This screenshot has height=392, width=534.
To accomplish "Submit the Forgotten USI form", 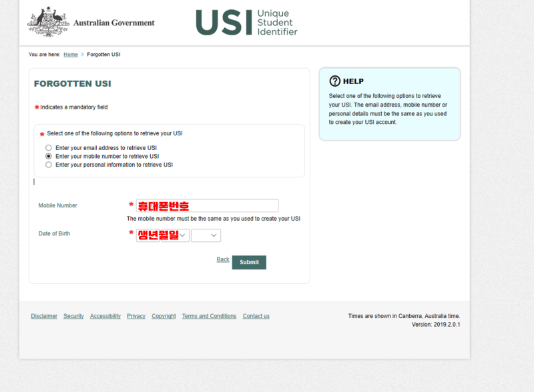I will coord(249,263).
